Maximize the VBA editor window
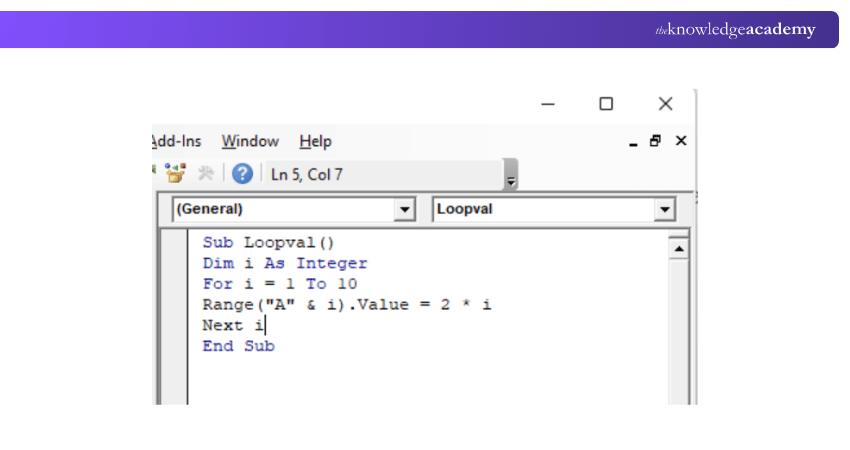Image resolution: width=850 pixels, height=450 pixels. click(x=606, y=104)
